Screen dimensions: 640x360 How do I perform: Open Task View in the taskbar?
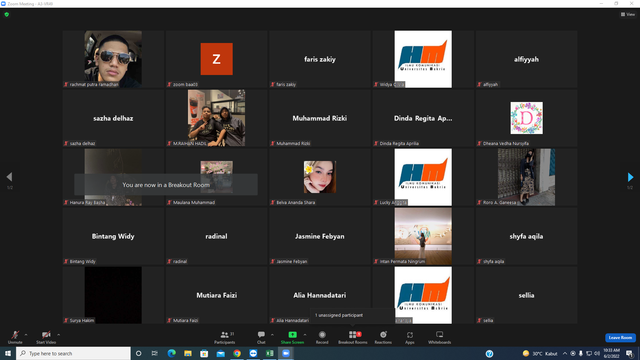pos(154,353)
